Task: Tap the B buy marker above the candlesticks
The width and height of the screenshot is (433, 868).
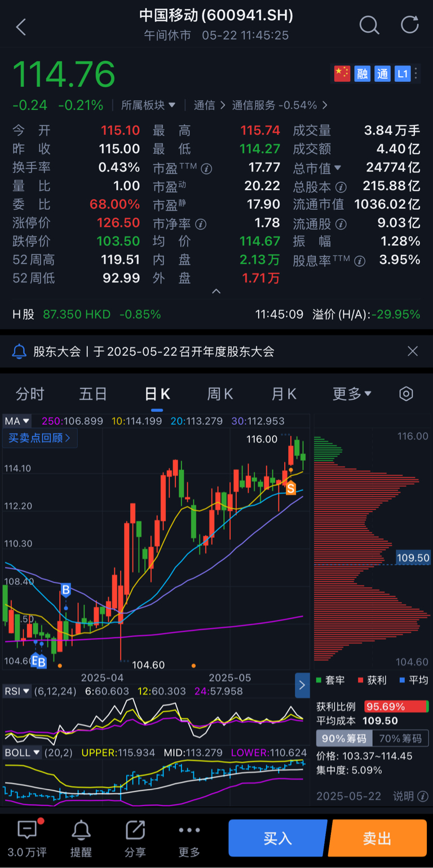Action: coord(65,591)
